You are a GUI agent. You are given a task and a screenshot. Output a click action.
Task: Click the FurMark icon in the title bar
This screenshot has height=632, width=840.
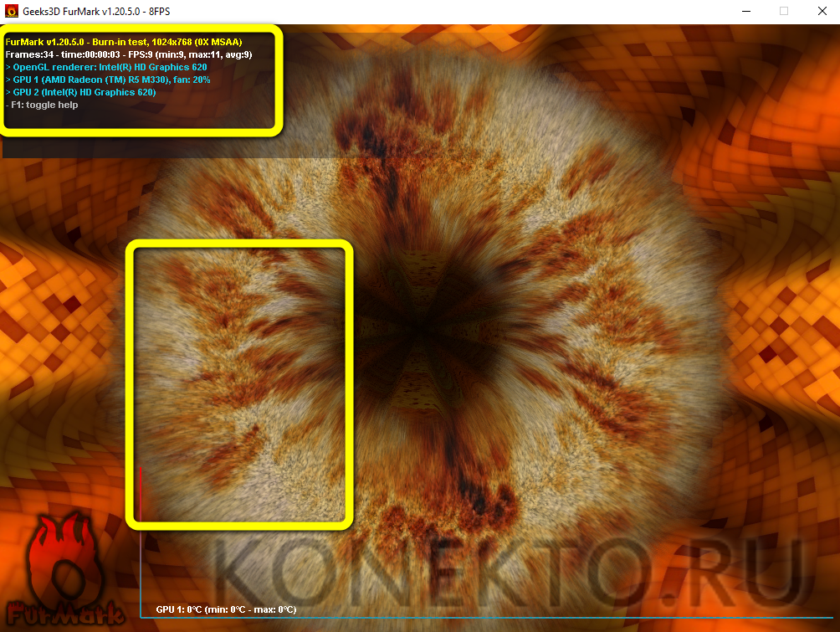pyautogui.click(x=12, y=11)
